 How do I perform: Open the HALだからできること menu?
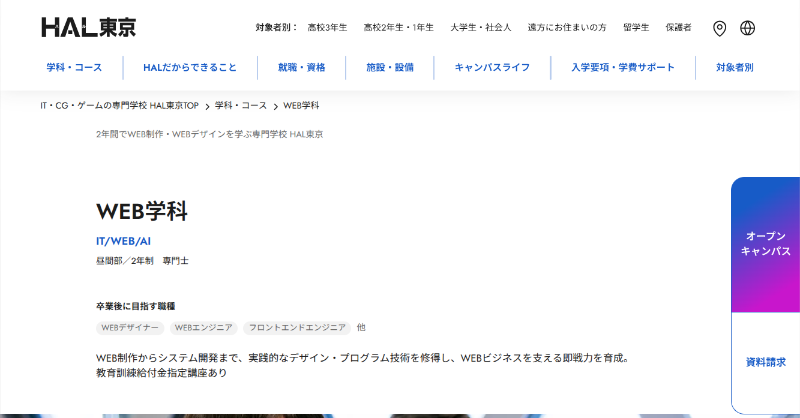point(190,67)
